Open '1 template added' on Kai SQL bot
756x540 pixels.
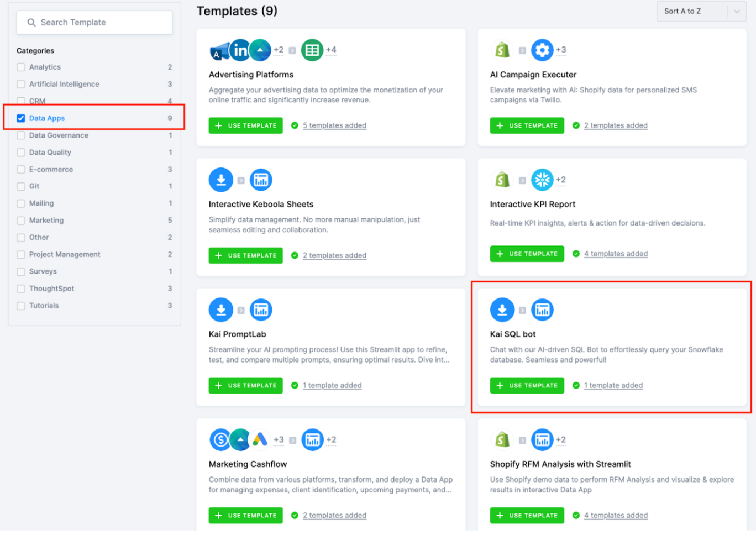613,385
